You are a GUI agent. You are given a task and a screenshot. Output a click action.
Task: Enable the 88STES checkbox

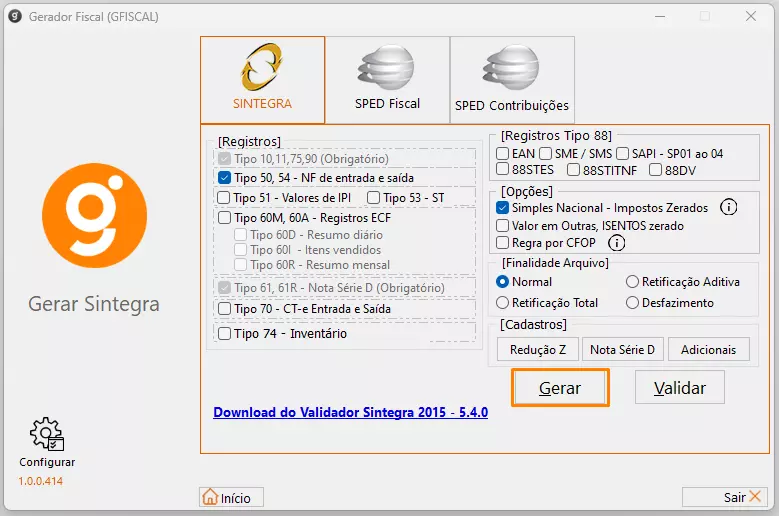[x=502, y=169]
